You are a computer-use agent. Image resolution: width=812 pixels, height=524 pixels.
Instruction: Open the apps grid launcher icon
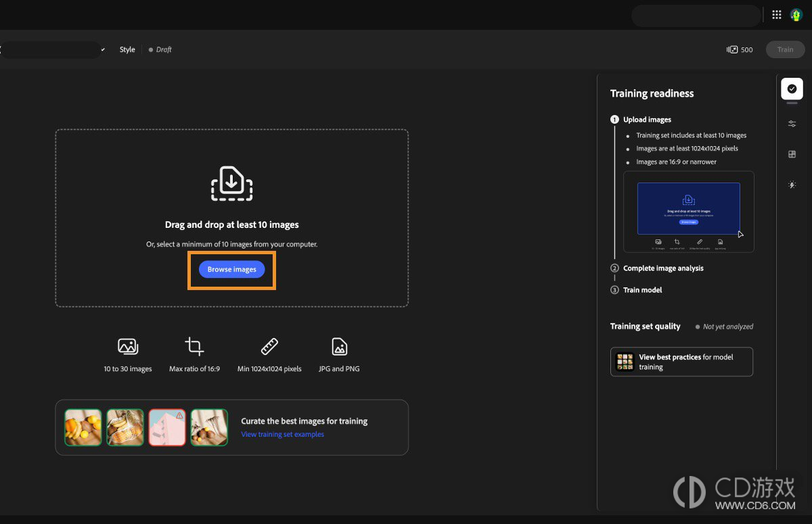(777, 15)
